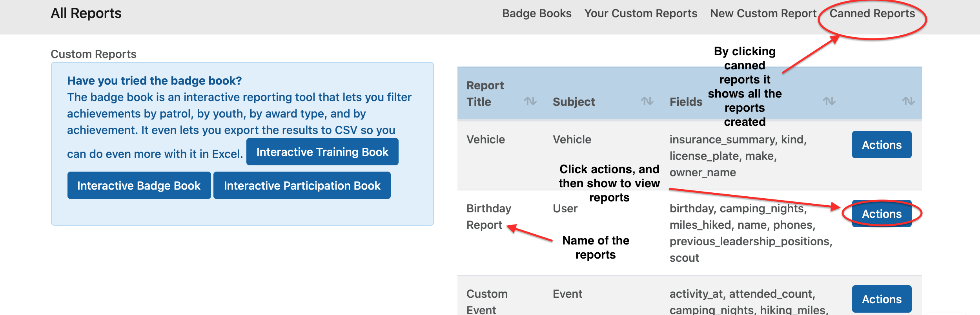Sort table by Report Title arrows icon
The image size is (980, 315).
point(530,101)
